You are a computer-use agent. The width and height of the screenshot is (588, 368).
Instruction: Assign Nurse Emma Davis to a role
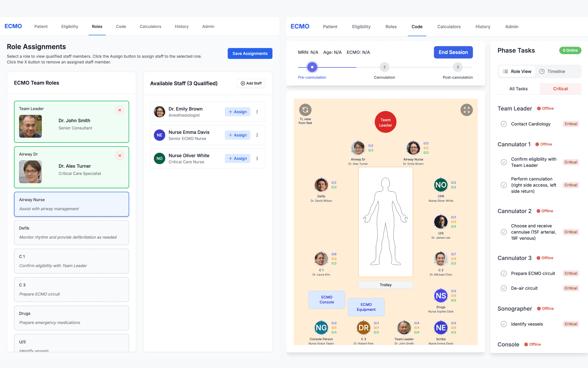tap(237, 135)
